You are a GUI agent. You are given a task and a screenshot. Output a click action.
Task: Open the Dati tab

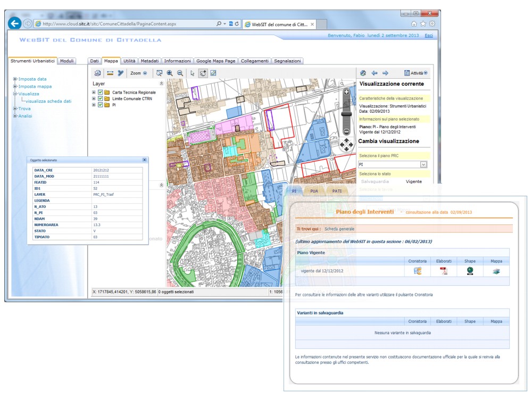[94, 61]
